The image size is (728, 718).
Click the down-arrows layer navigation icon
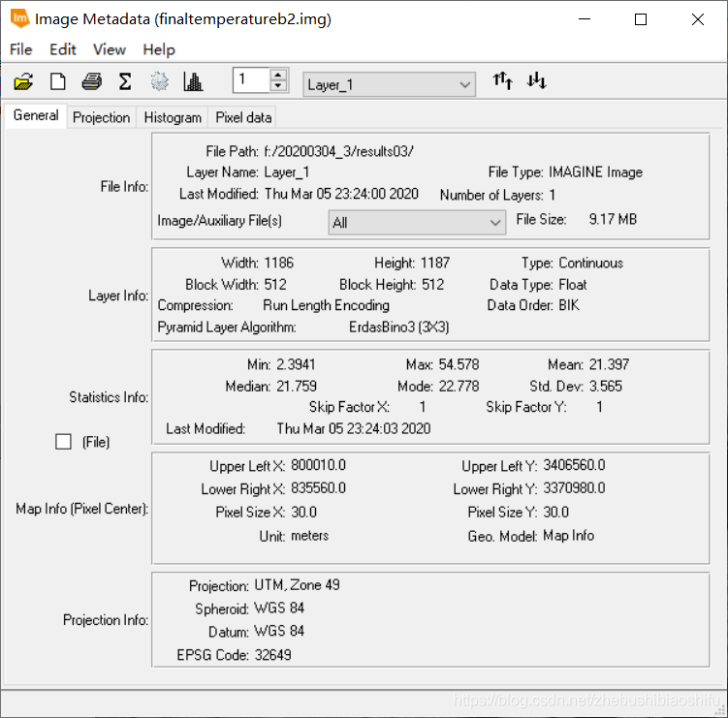(536, 80)
